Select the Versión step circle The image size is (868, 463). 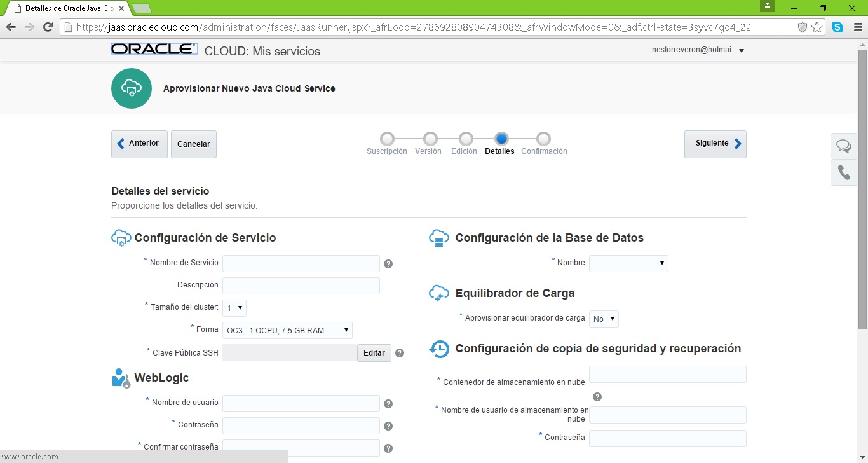tap(430, 139)
